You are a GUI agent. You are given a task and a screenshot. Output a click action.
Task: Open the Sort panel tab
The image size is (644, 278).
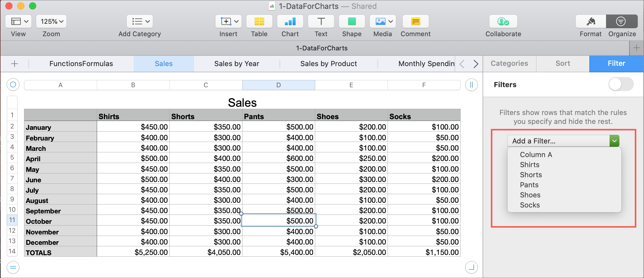562,63
